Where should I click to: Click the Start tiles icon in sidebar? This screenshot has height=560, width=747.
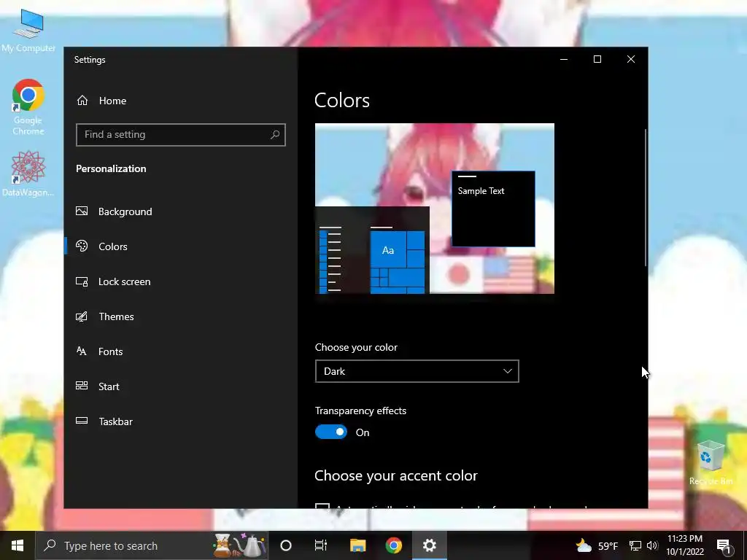pyautogui.click(x=82, y=386)
